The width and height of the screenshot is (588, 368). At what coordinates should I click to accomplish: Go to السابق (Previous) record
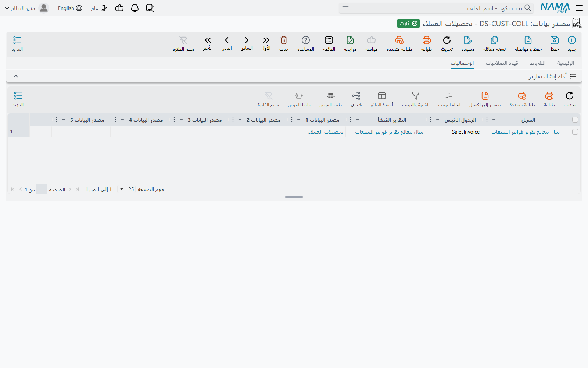(247, 40)
